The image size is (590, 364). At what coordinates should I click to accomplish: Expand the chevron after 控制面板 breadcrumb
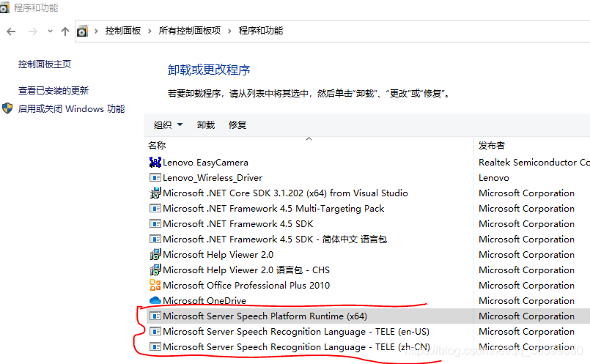[x=150, y=31]
